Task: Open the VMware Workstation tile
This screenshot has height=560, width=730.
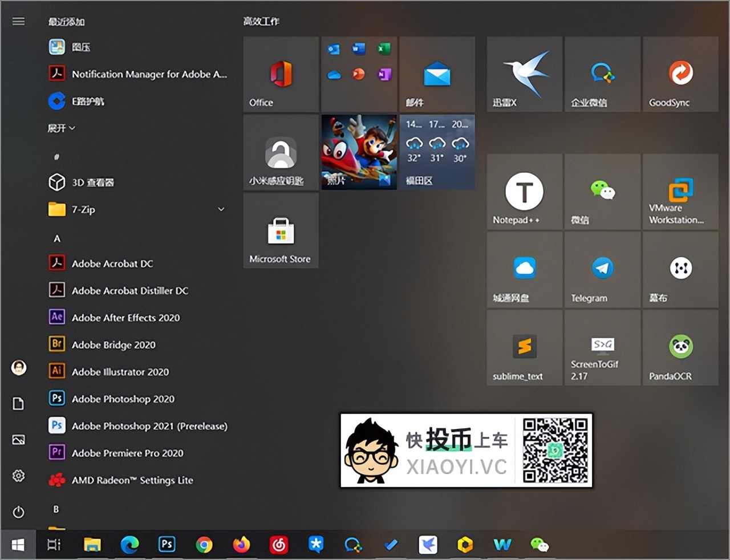Action: click(x=680, y=192)
